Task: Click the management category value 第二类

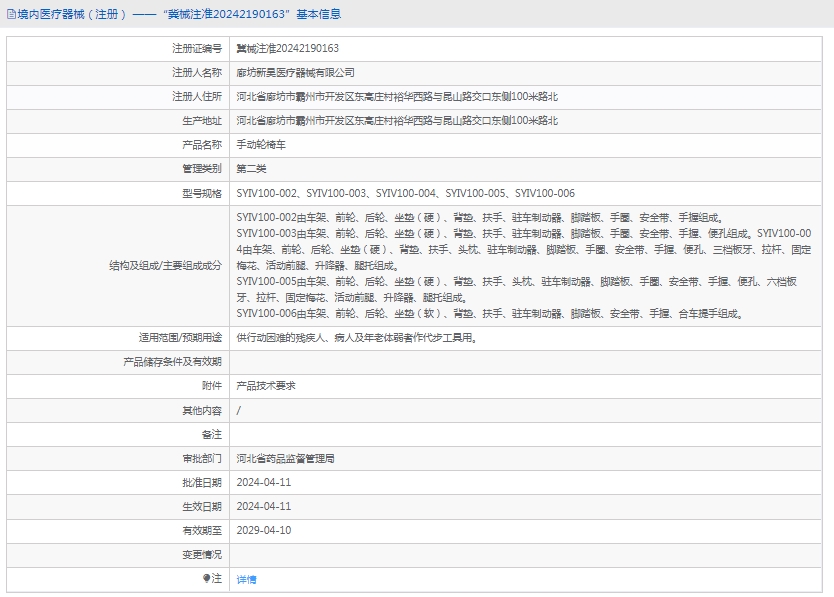Action: coord(251,168)
